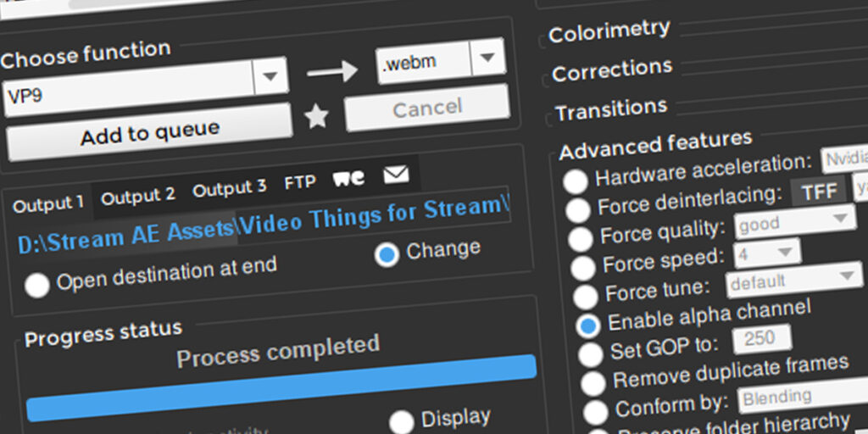
Task: Click the Choose function heading
Action: click(86, 54)
